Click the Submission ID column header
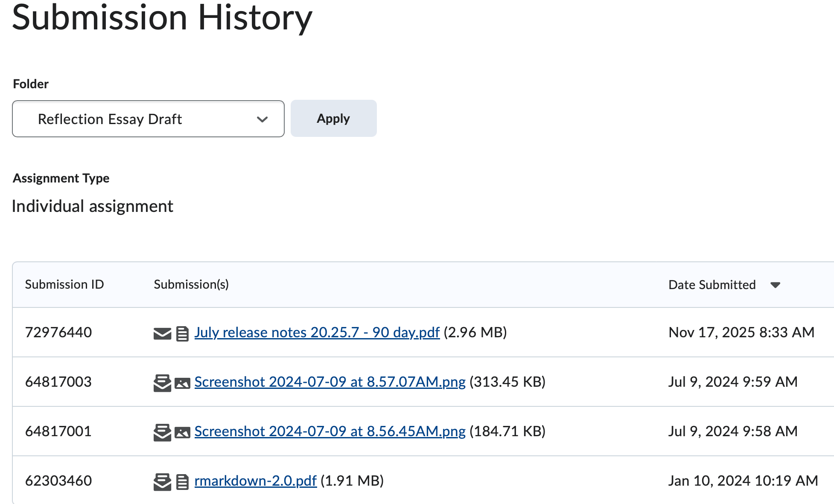 (64, 285)
